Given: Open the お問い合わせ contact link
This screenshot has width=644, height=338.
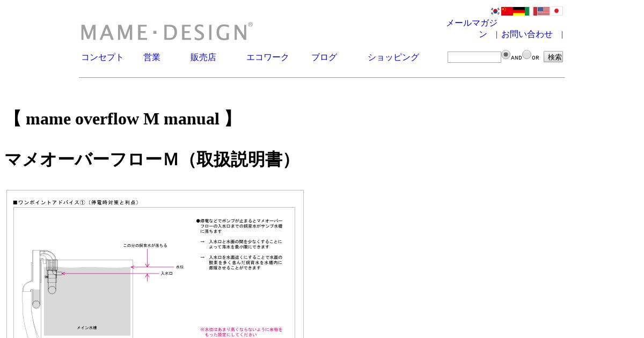Looking at the screenshot, I should click(527, 34).
